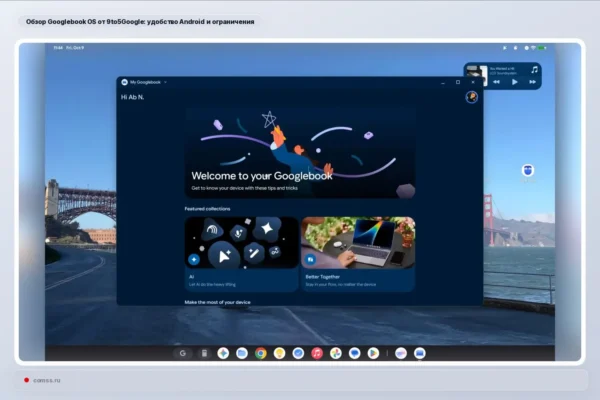Close the My Googlebook window
600x400 pixels.
pyautogui.click(x=473, y=82)
